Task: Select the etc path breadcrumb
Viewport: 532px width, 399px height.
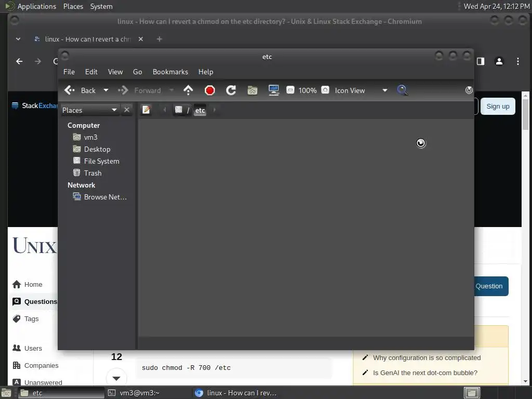Action: pos(200,110)
